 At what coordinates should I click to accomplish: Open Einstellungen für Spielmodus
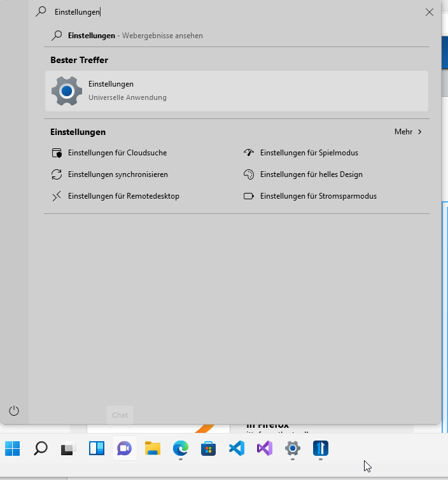point(309,153)
